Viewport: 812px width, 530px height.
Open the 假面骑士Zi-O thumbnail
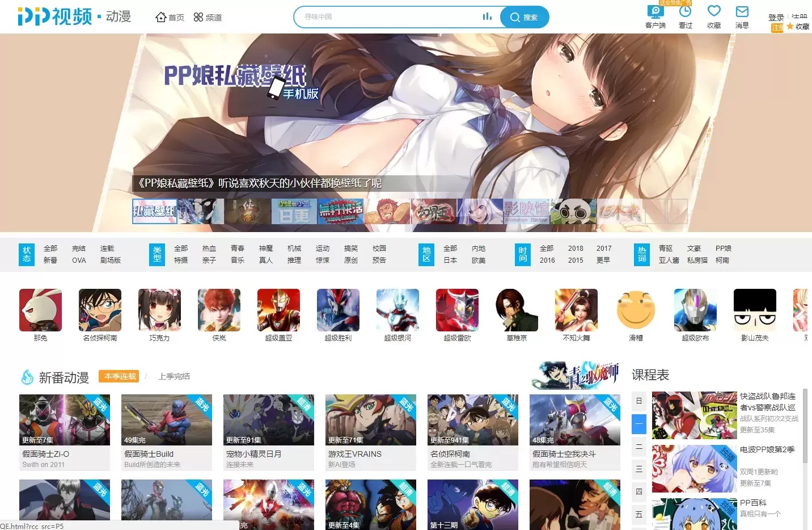(65, 420)
